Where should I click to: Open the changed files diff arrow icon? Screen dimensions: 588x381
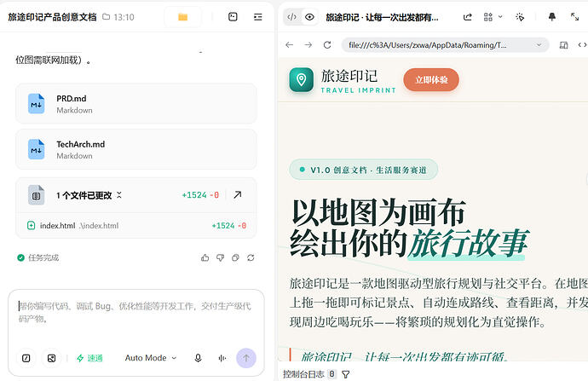(238, 195)
